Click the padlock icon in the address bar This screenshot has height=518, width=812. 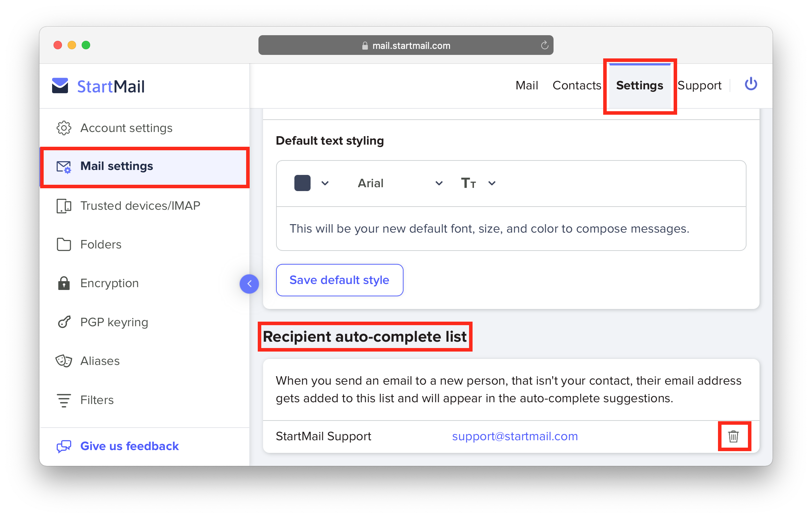tap(365, 46)
